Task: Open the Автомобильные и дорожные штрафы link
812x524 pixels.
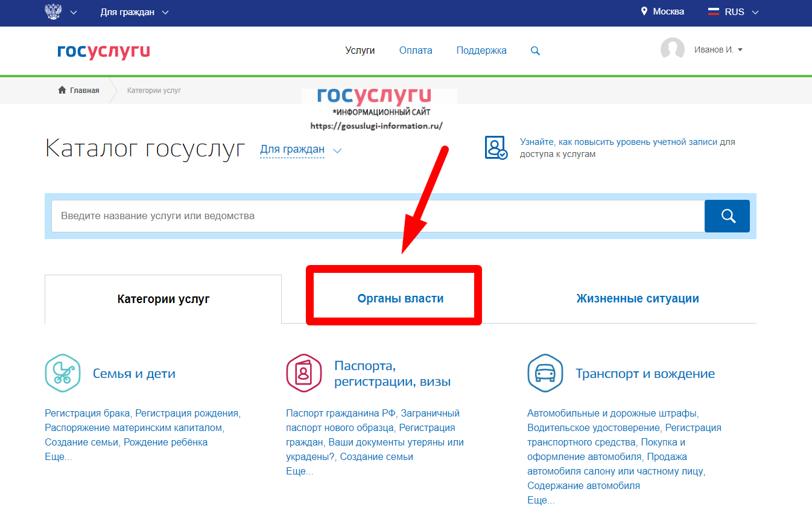Action: click(x=612, y=413)
